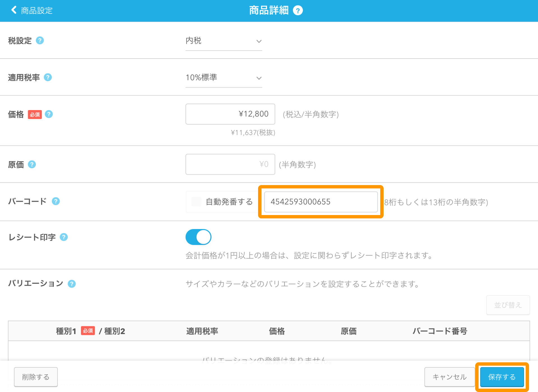This screenshot has width=538, height=392.
Task: Click the 商品設定 back link text
Action: coord(37,11)
